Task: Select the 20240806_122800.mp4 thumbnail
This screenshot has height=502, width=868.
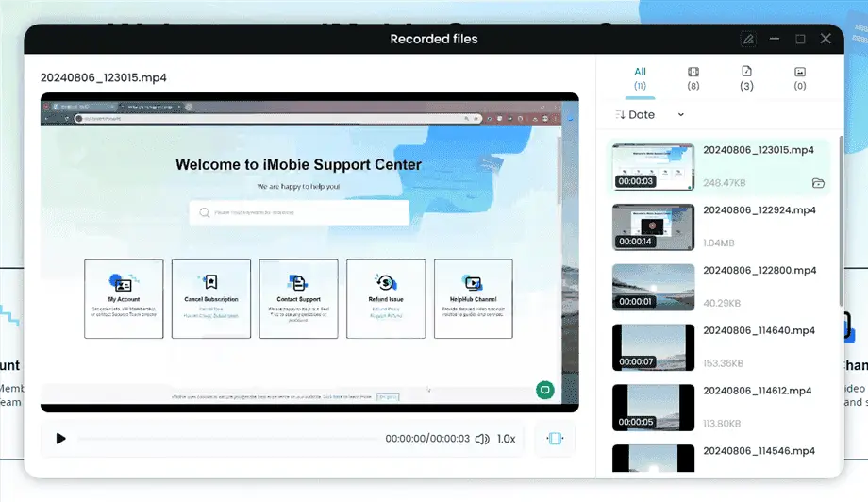Action: click(x=653, y=287)
